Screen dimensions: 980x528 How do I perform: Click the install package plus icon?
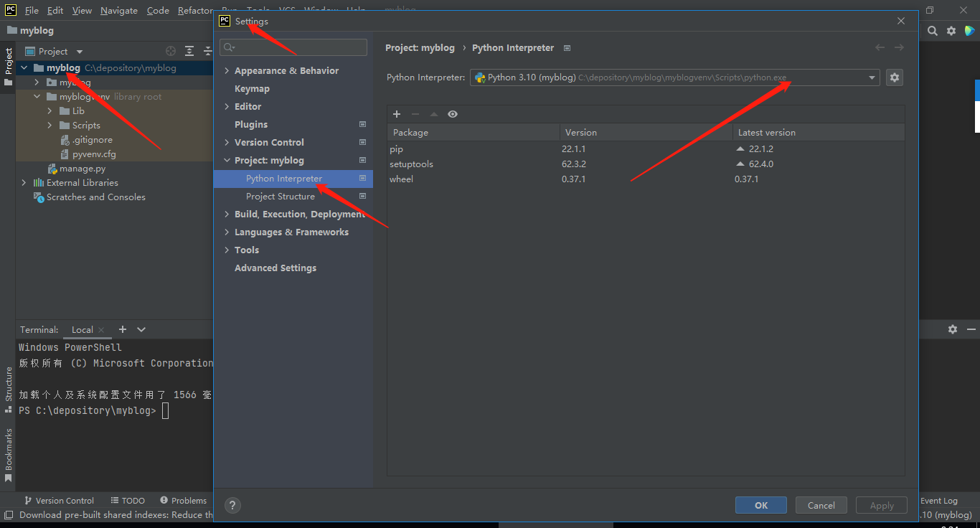pos(397,114)
